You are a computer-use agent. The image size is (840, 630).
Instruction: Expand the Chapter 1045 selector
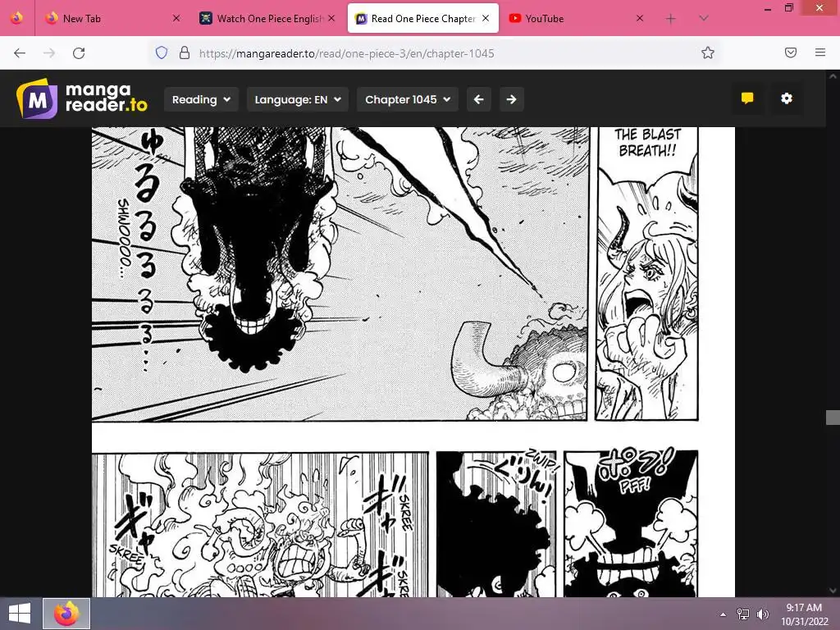point(408,99)
